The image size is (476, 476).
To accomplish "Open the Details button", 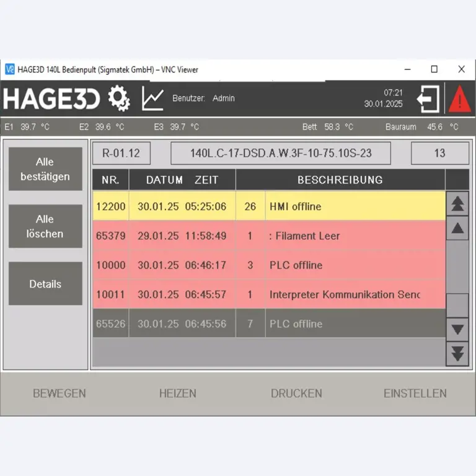I will pos(45,284).
